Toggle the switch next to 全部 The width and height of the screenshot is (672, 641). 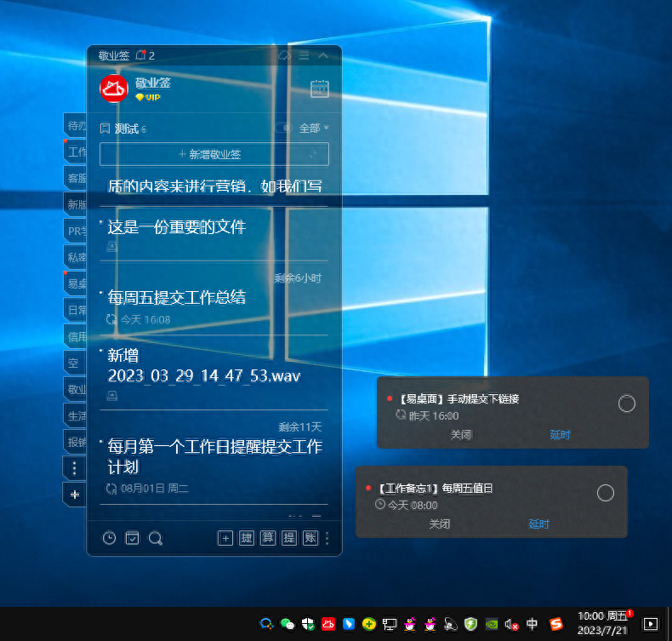pyautogui.click(x=283, y=129)
